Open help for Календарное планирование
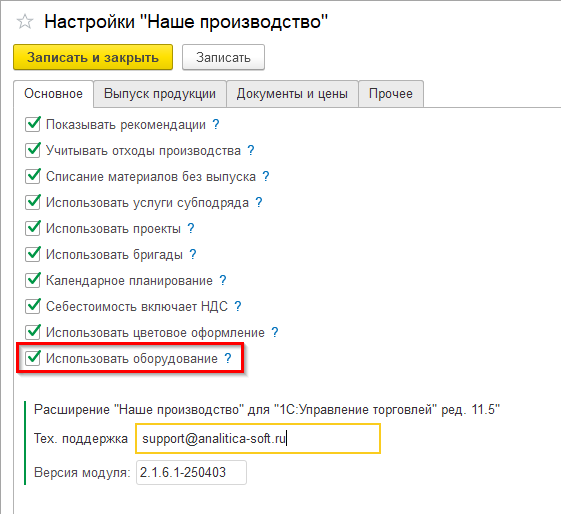561x514 pixels. pyautogui.click(x=223, y=280)
